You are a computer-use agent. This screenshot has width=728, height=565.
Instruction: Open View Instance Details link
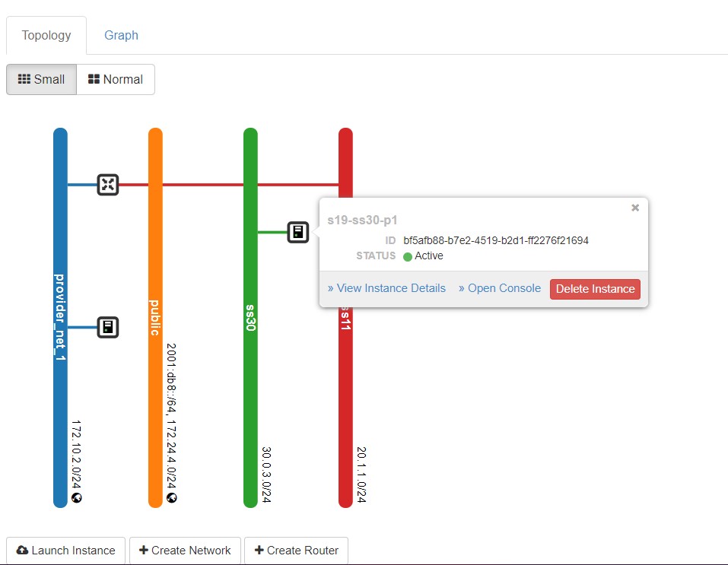click(386, 288)
